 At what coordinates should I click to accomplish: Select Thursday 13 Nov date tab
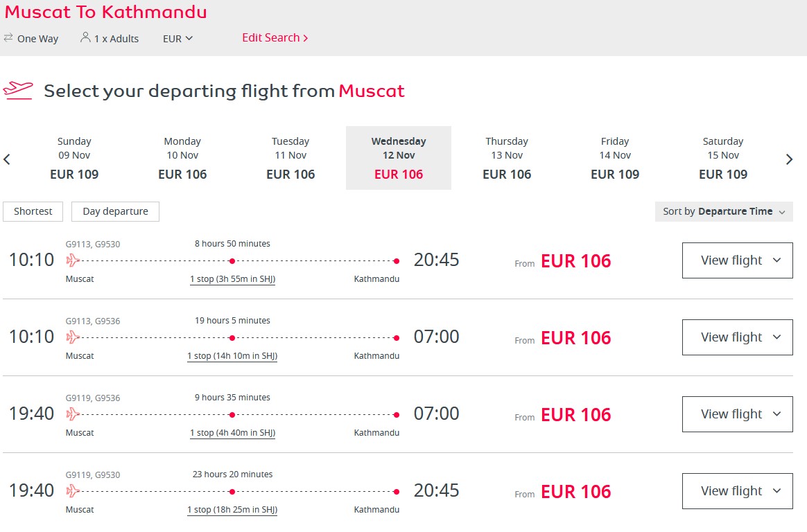tap(507, 158)
